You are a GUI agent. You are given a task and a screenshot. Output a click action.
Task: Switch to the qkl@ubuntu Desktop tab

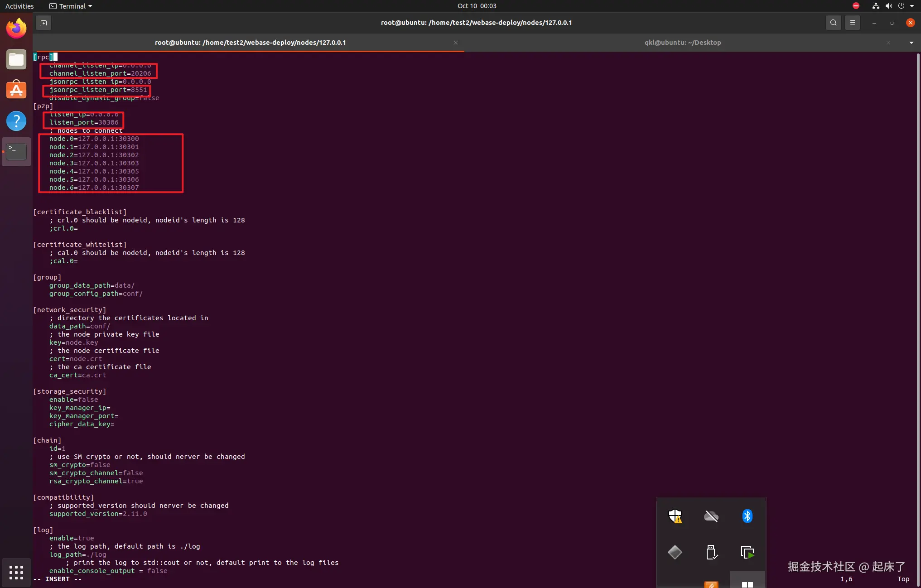[x=682, y=43]
